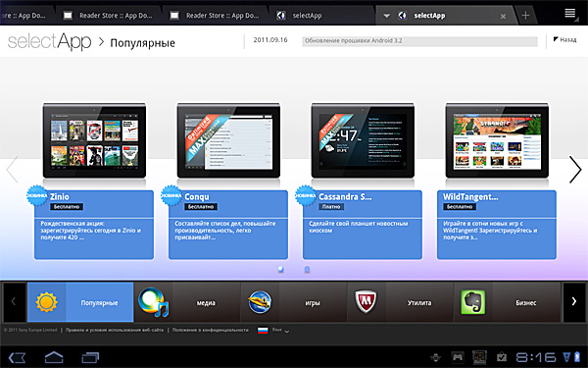This screenshot has height=368, width=588.
Task: Select the McAfee shield Утилита icon
Action: click(366, 302)
